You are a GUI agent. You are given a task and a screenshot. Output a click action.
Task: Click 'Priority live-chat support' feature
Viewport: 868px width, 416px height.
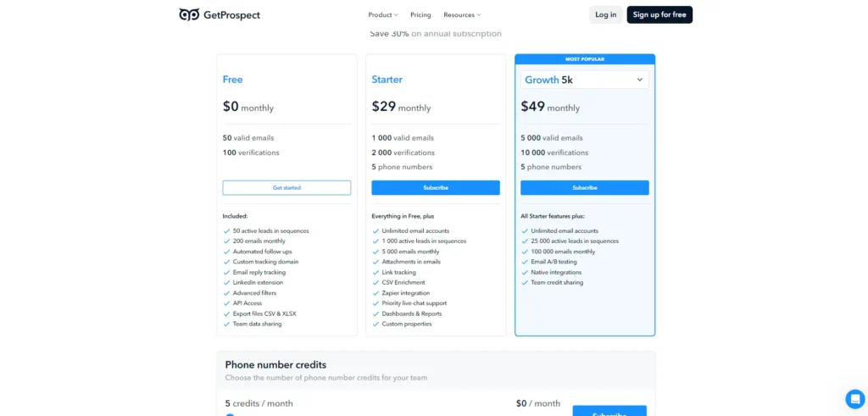pos(414,303)
